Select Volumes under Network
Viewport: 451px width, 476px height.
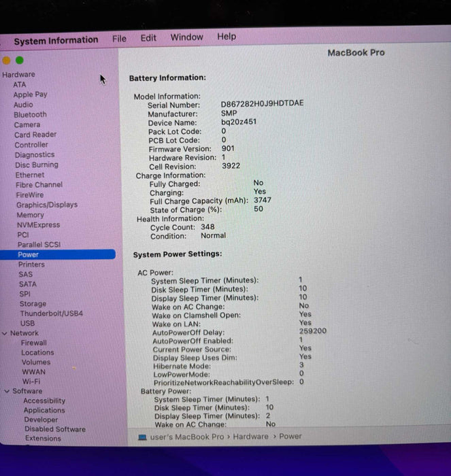point(36,362)
